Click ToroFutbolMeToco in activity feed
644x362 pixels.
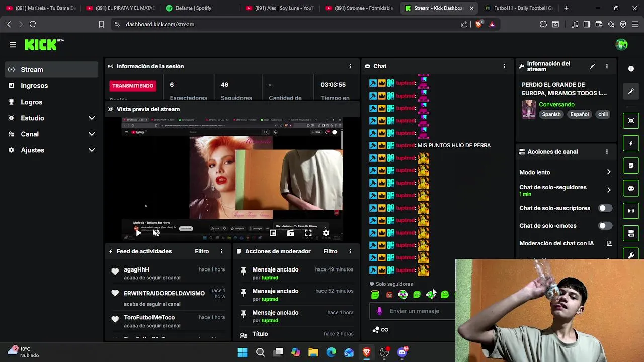click(x=149, y=317)
